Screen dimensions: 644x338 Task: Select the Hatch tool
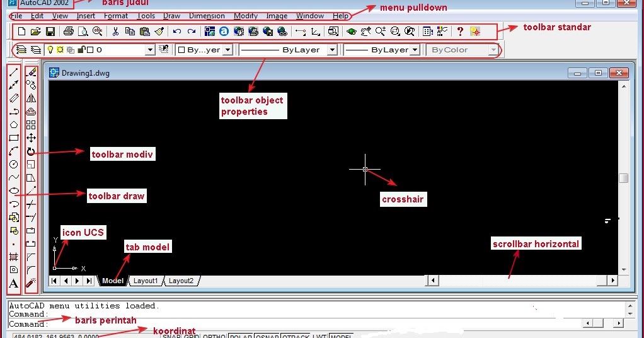pyautogui.click(x=14, y=257)
